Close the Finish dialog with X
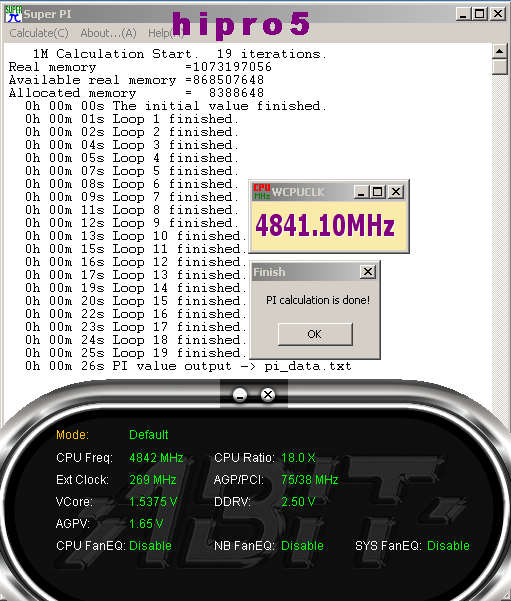Viewport: 511px width, 601px height. click(x=368, y=272)
